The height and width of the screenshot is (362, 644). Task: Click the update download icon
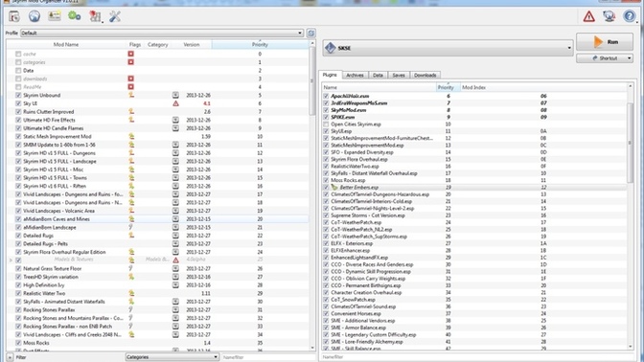point(609,16)
